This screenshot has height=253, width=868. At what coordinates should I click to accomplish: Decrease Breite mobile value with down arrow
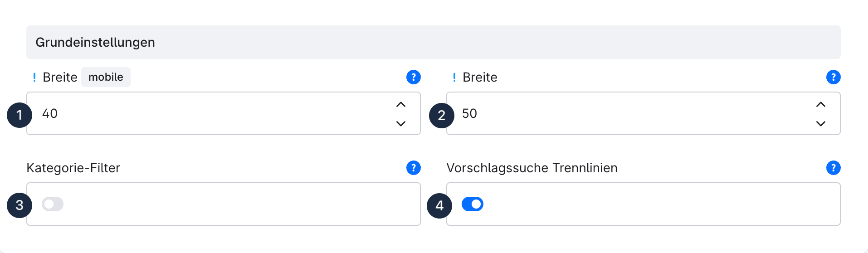[400, 123]
